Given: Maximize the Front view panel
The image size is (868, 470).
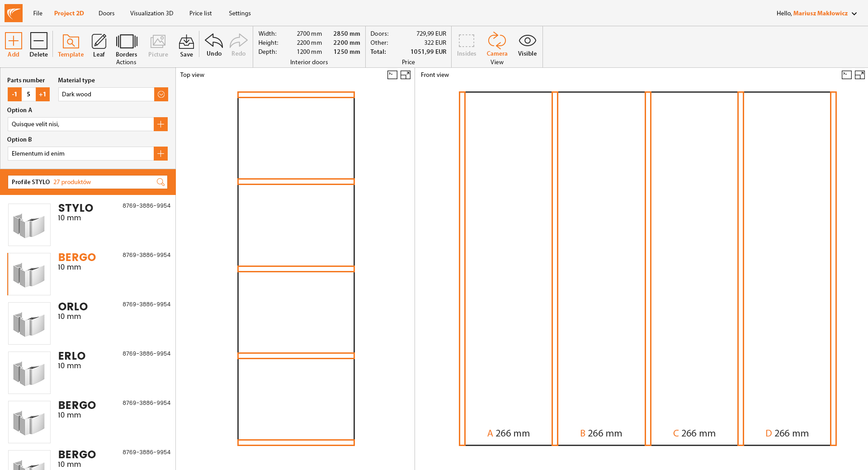Looking at the screenshot, I should tap(860, 75).
